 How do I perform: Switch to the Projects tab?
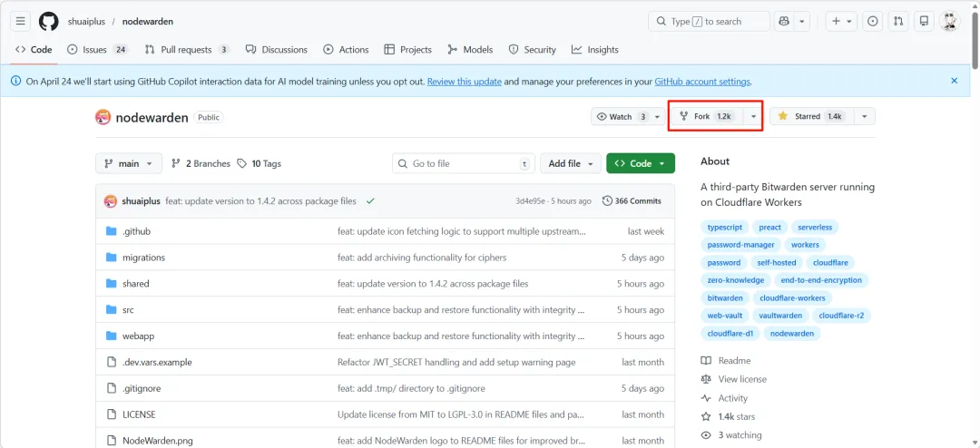[x=407, y=49]
